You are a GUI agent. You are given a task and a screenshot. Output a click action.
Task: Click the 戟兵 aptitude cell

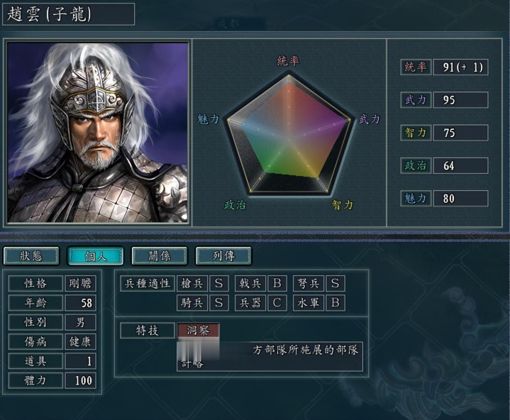[250, 283]
